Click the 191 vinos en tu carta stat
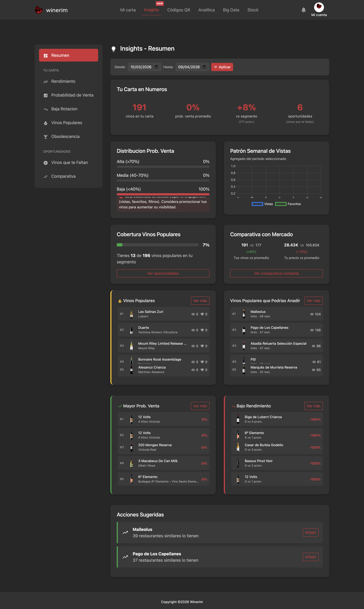Viewport: 364px width, 609px height. click(x=139, y=111)
